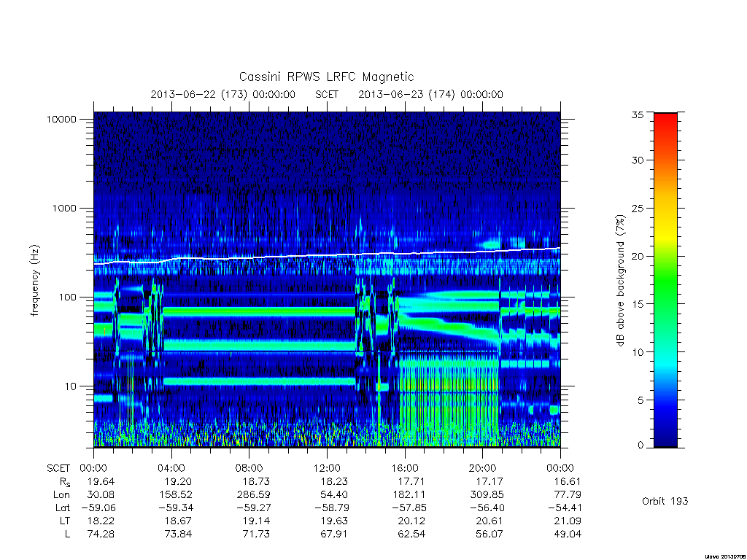This screenshot has height=560, width=747.
Task: Click the 1000 frequency tick label
Action: click(64, 208)
